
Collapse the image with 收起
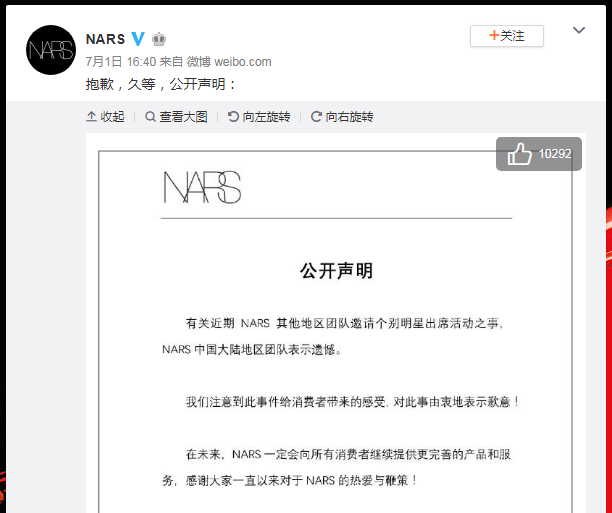pos(105,116)
